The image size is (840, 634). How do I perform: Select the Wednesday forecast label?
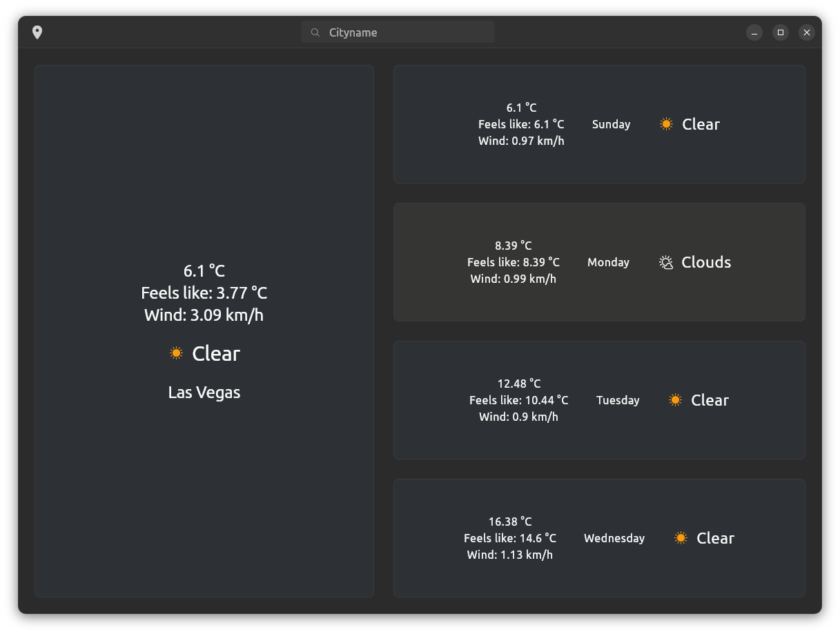[614, 538]
